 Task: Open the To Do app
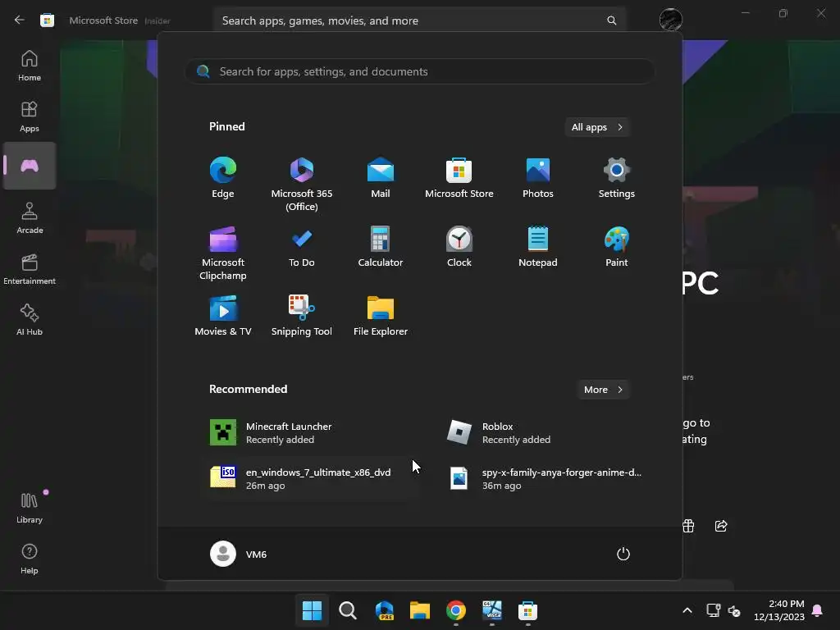302,246
